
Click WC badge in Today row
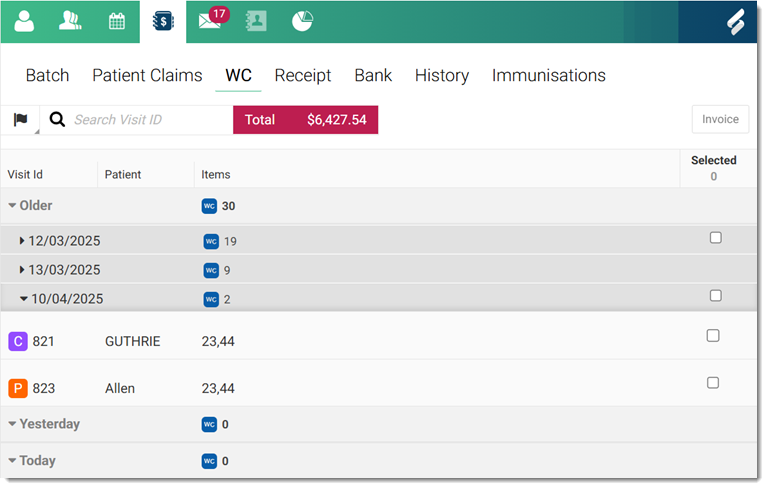[x=209, y=461]
